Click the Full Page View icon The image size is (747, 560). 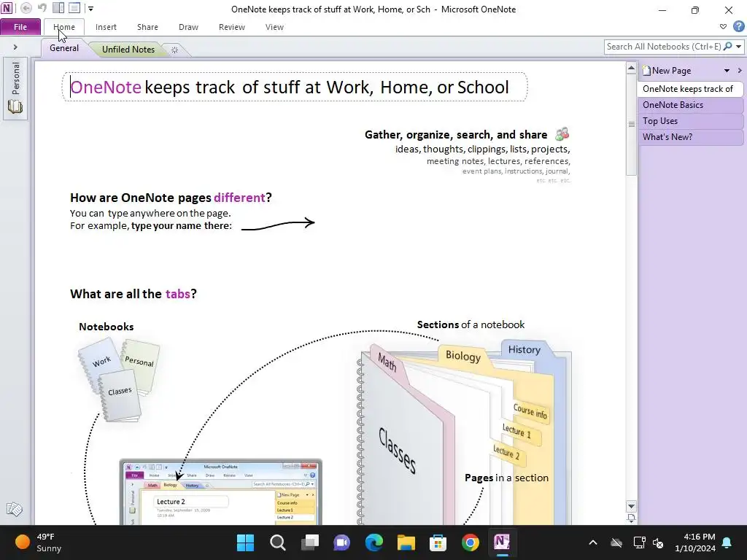pyautogui.click(x=74, y=8)
